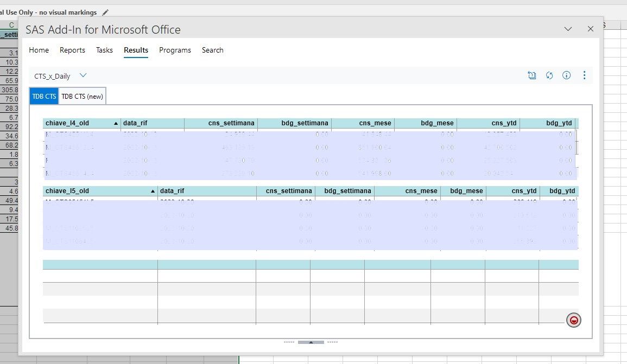Collapse pane using the top chevron
This screenshot has width=627, height=364.
568,29
